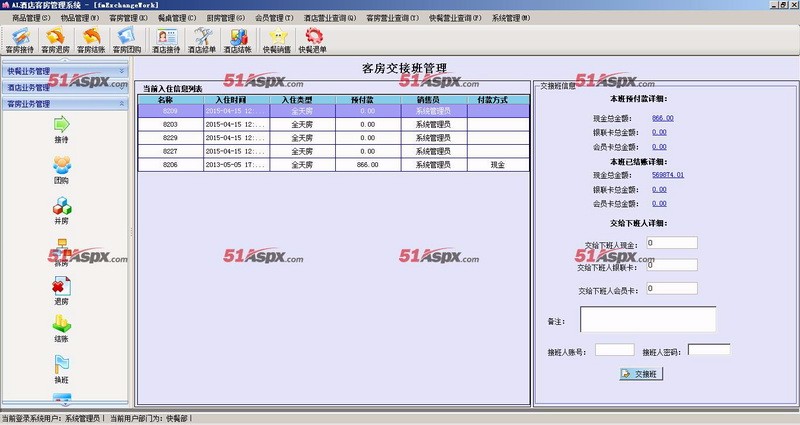The image size is (800, 425).
Task: Select the room 8203 row
Action: pos(334,124)
